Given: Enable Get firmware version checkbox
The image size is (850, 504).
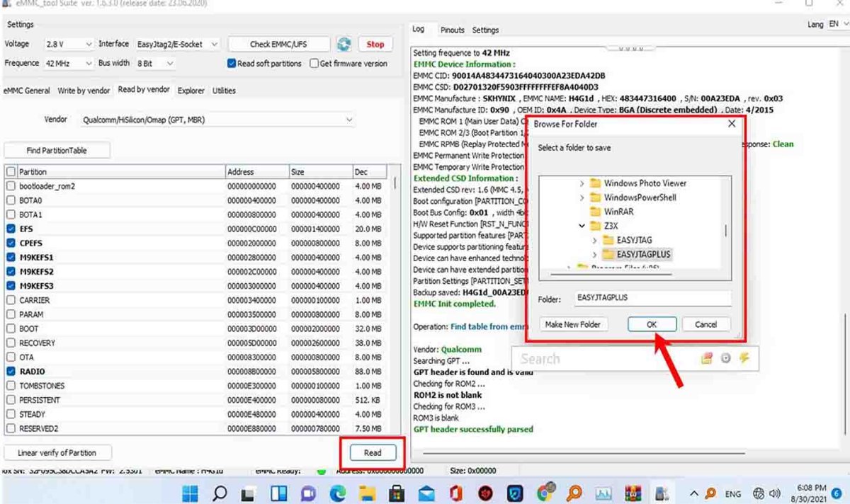Looking at the screenshot, I should click(x=314, y=63).
